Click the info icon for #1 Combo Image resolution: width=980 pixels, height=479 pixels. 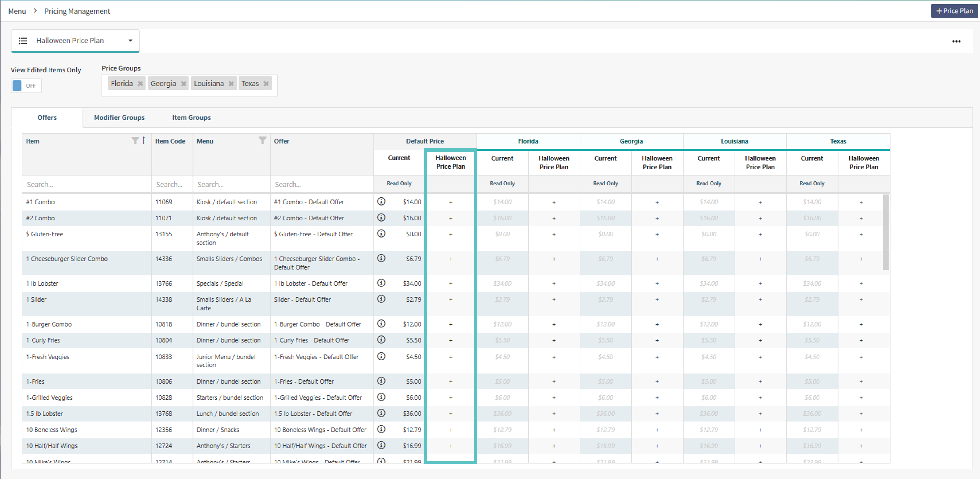click(x=381, y=201)
